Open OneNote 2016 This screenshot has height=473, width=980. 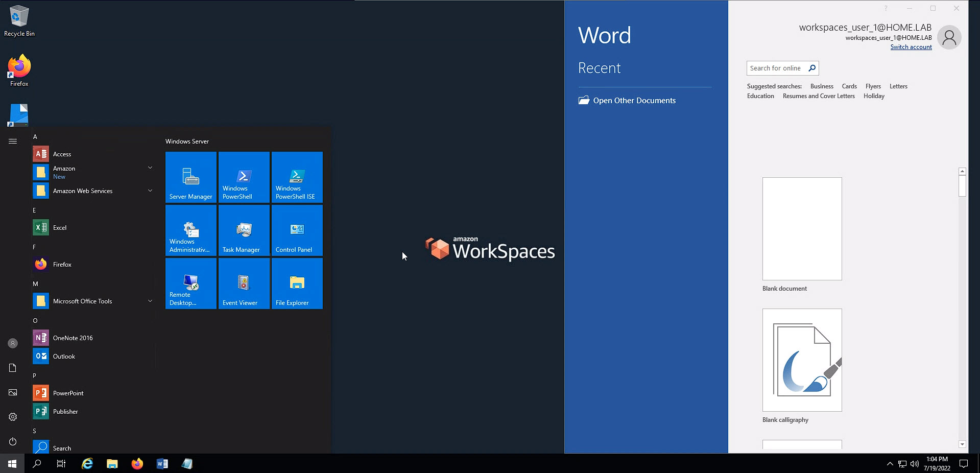(72, 338)
